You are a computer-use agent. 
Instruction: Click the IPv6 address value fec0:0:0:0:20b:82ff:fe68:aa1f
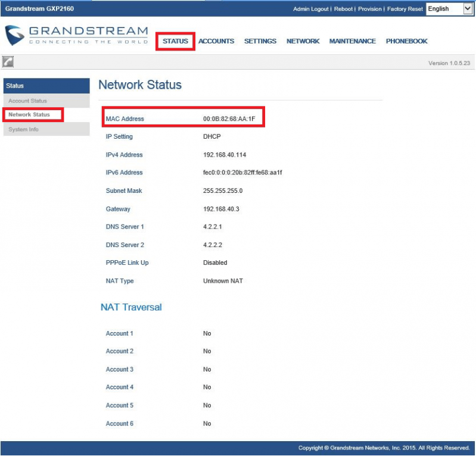242,172
